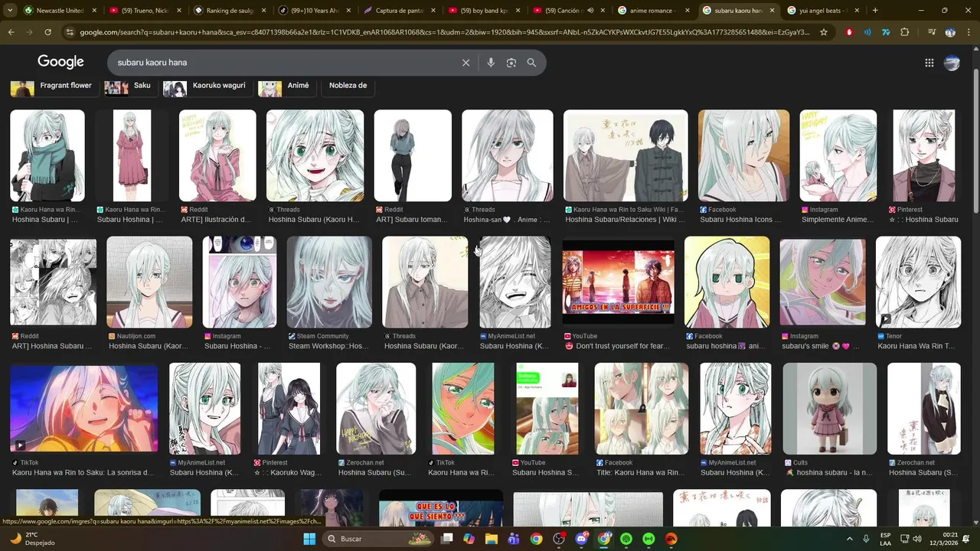This screenshot has width=980, height=551.
Task: Open Google account profile avatar
Action: pyautogui.click(x=952, y=63)
